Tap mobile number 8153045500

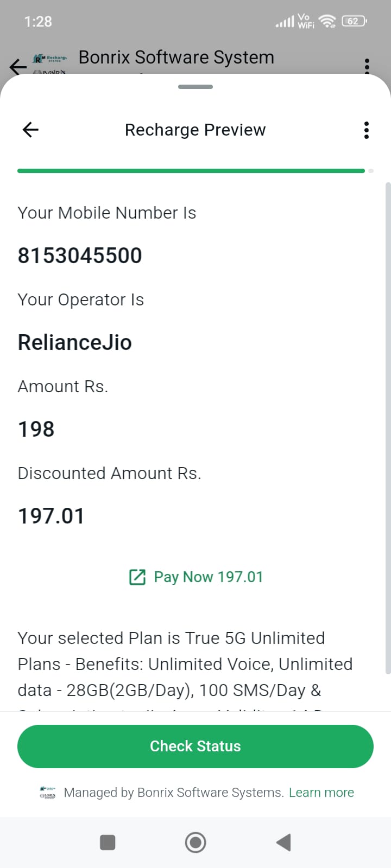[80, 256]
